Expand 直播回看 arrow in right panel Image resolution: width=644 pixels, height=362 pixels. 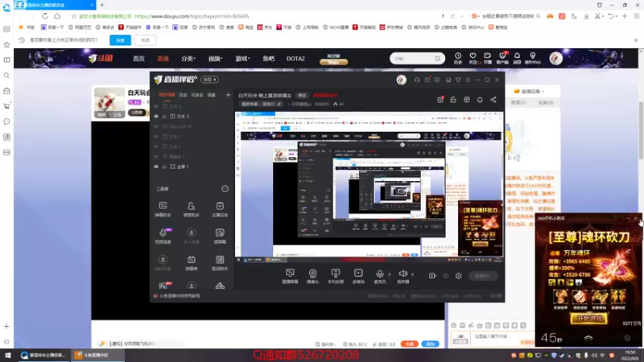(543, 91)
